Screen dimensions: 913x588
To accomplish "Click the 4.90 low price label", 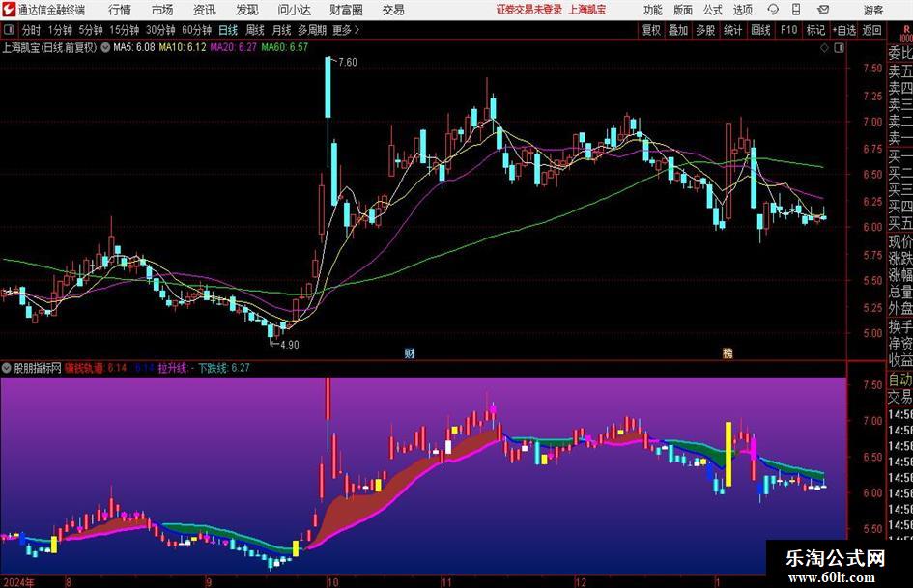I will 289,345.
